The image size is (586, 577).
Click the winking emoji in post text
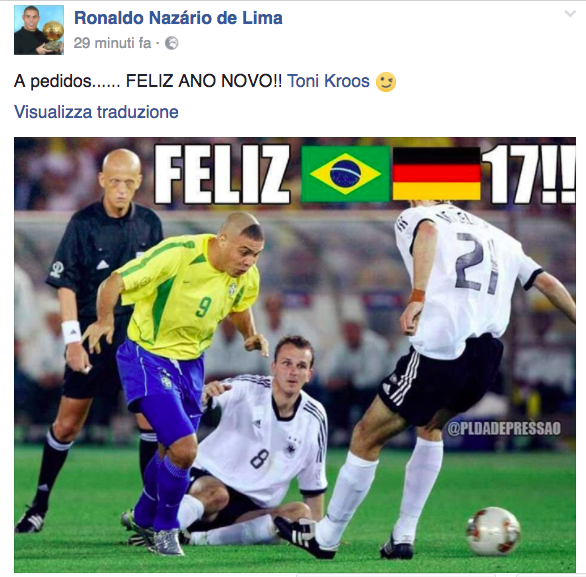coord(386,81)
